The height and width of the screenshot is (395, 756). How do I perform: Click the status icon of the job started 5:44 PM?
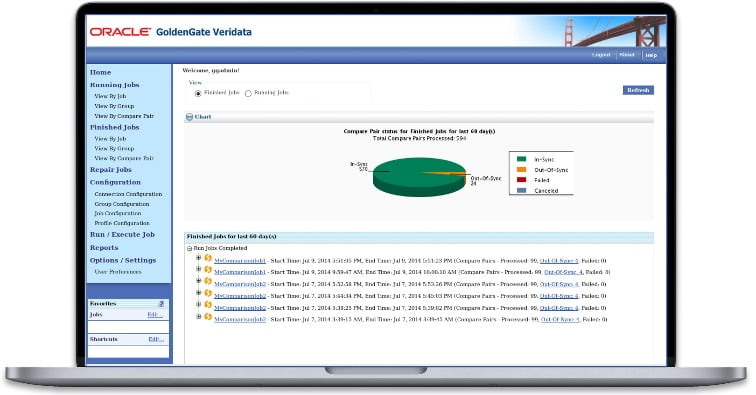(208, 293)
